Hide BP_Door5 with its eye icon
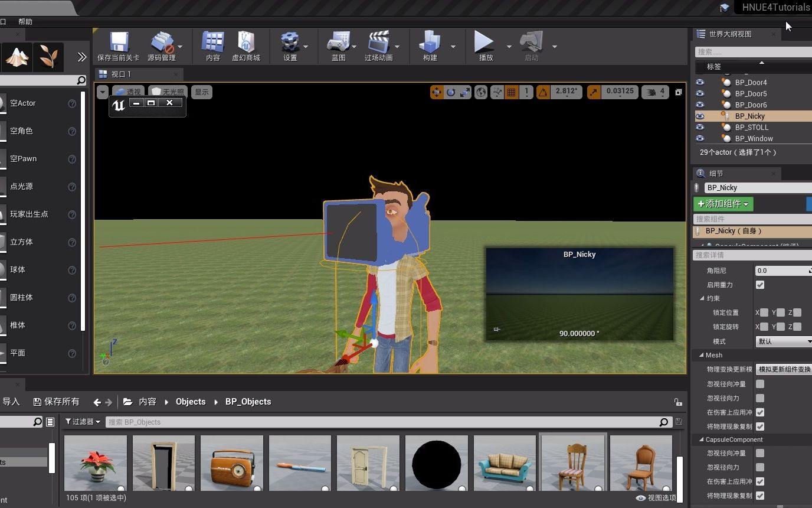 pyautogui.click(x=700, y=94)
